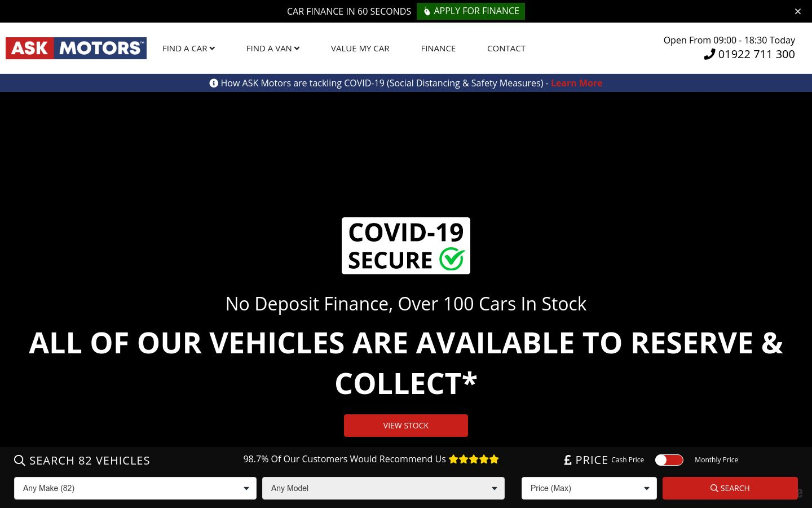Select the Cash Price label

(x=628, y=460)
